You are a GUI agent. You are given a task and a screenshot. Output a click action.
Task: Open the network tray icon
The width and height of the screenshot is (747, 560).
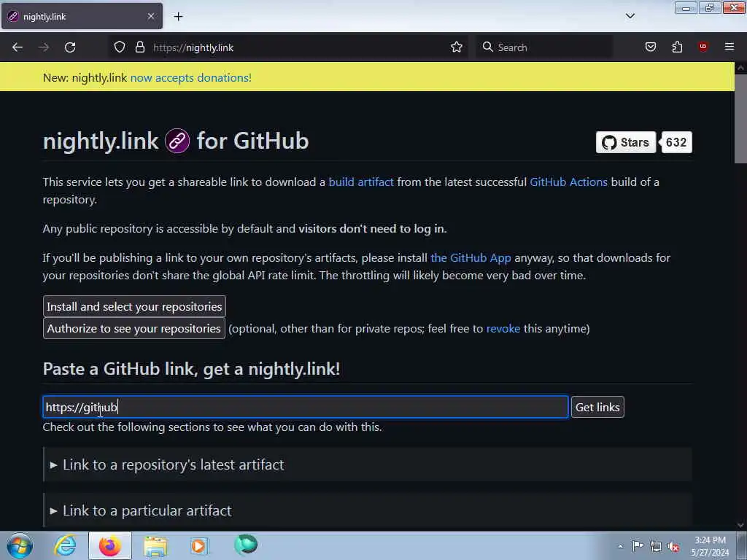[656, 546]
